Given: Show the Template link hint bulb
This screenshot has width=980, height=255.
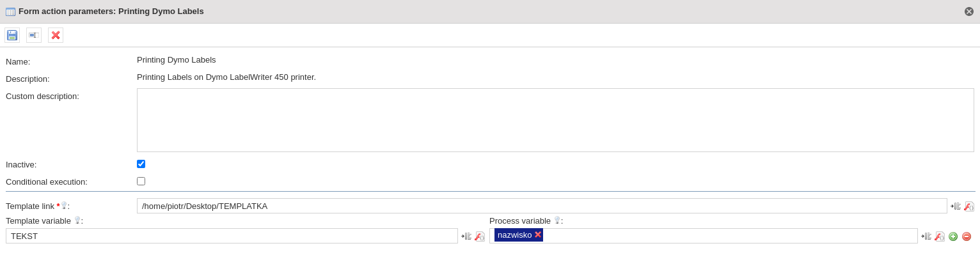Looking at the screenshot, I should (64, 205).
